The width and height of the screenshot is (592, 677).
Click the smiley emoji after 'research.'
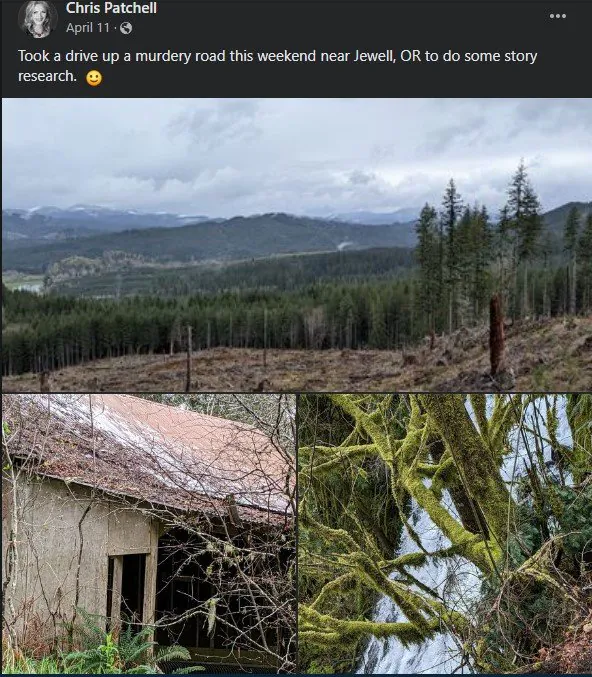tap(94, 78)
